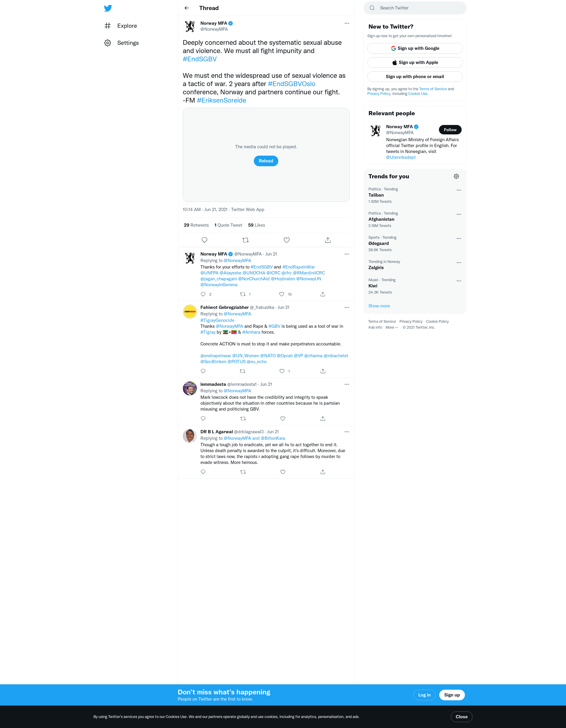Open the #EndSGBVOslo hashtag
This screenshot has height=728, width=566.
pyautogui.click(x=292, y=84)
